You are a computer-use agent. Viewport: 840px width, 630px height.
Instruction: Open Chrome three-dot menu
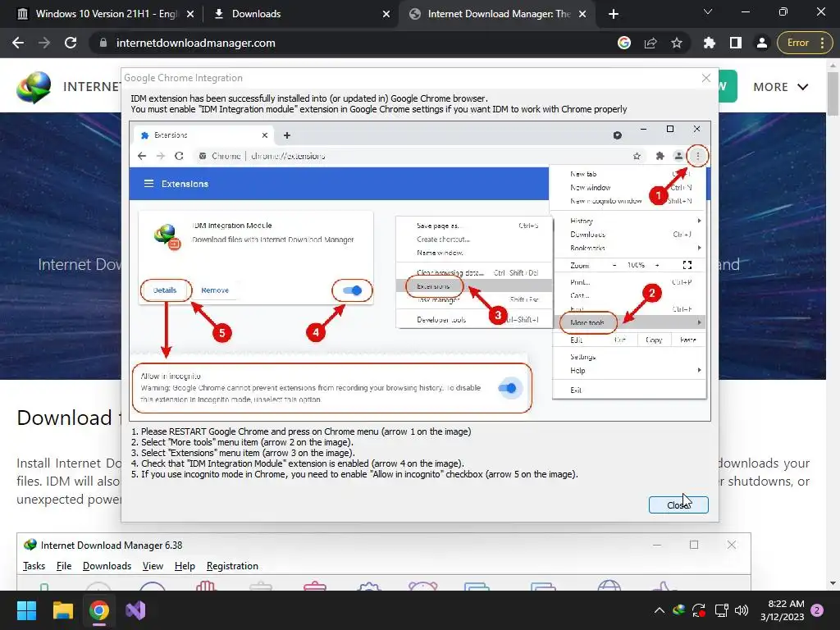822,43
